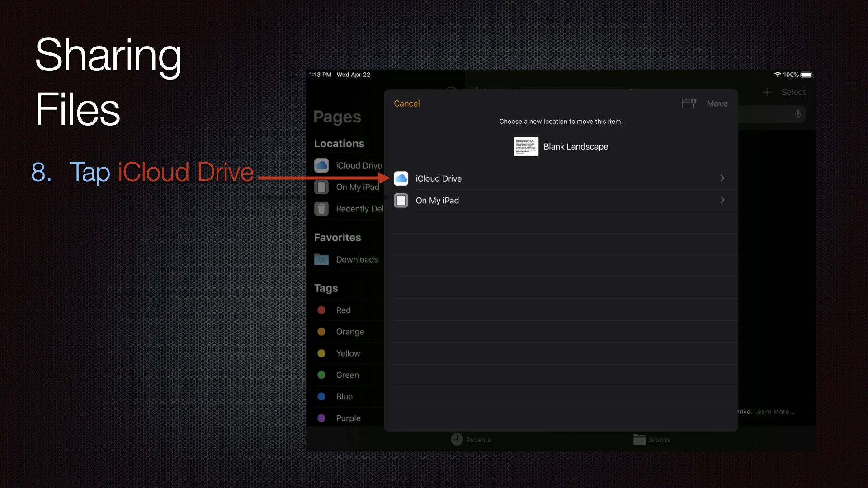
Task: Tap the Blank Landscape document thumbnail
Action: coord(526,146)
